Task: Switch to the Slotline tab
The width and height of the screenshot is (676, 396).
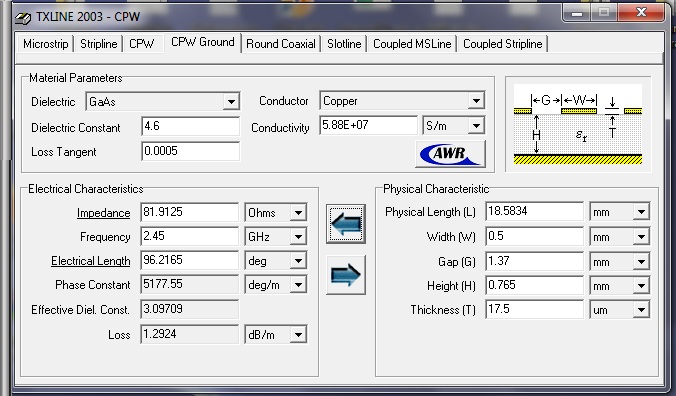Action: pyautogui.click(x=344, y=44)
